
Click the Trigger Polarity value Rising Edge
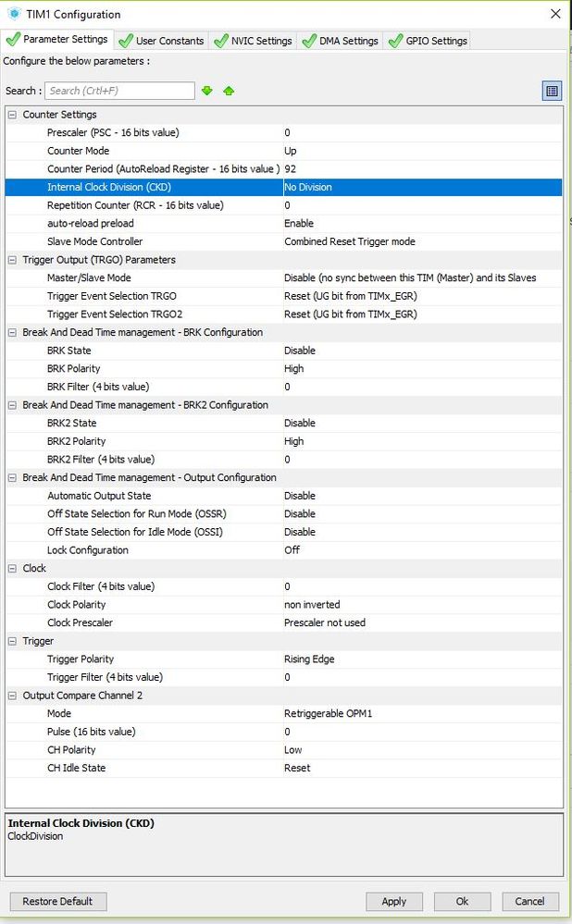(x=309, y=659)
